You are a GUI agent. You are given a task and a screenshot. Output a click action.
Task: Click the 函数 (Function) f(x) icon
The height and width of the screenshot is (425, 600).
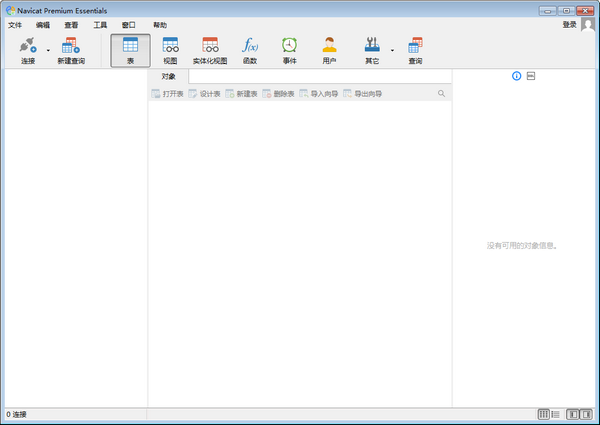pos(250,48)
